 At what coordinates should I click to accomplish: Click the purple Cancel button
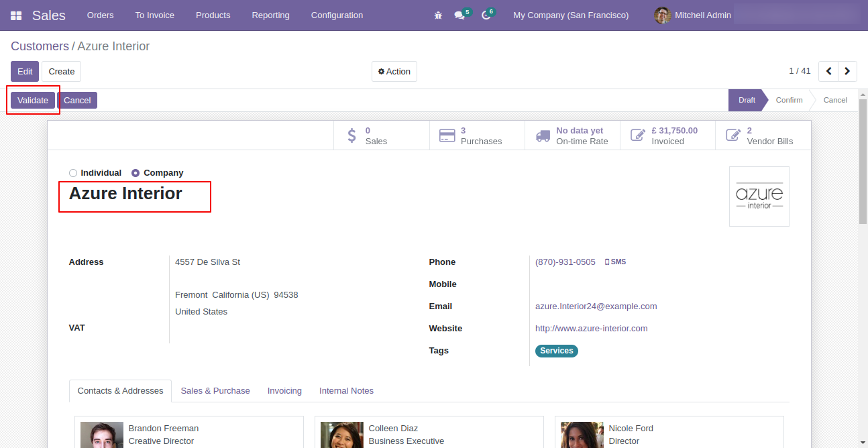coord(77,101)
